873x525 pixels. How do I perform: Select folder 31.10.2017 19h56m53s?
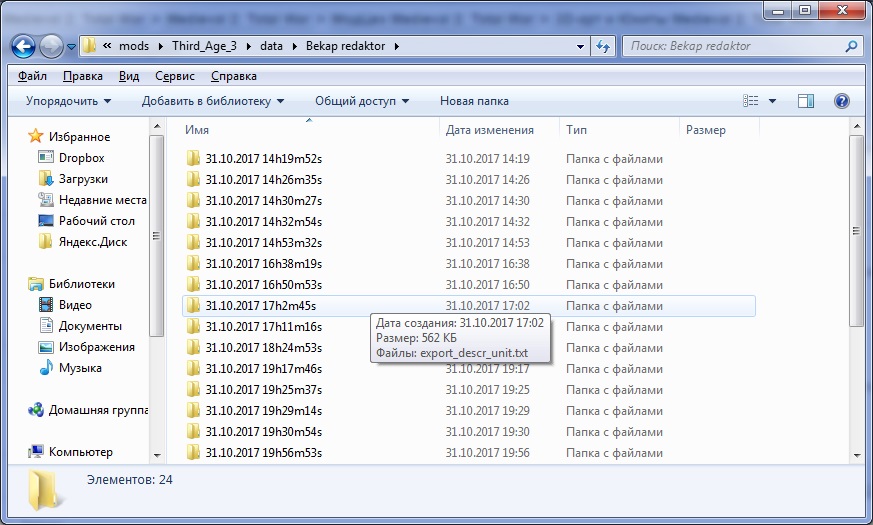click(469, 453)
